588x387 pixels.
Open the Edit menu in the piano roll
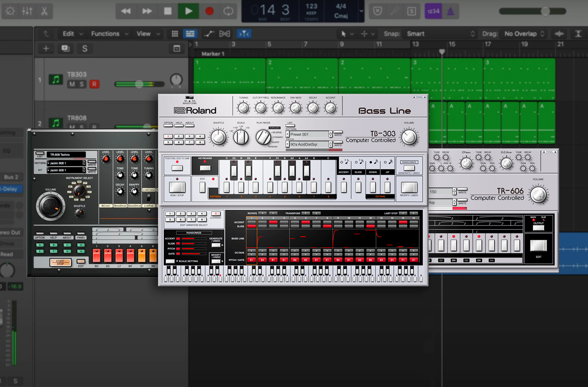tap(69, 33)
